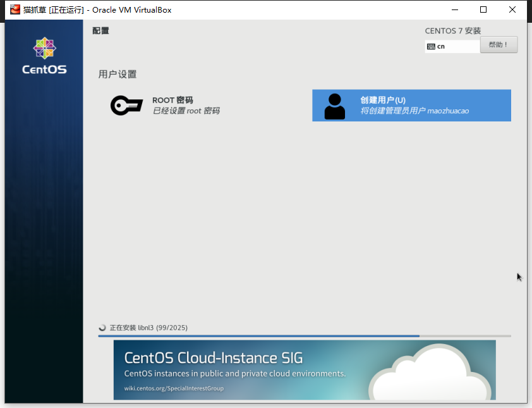Select the cn keyboard layout field

click(452, 47)
